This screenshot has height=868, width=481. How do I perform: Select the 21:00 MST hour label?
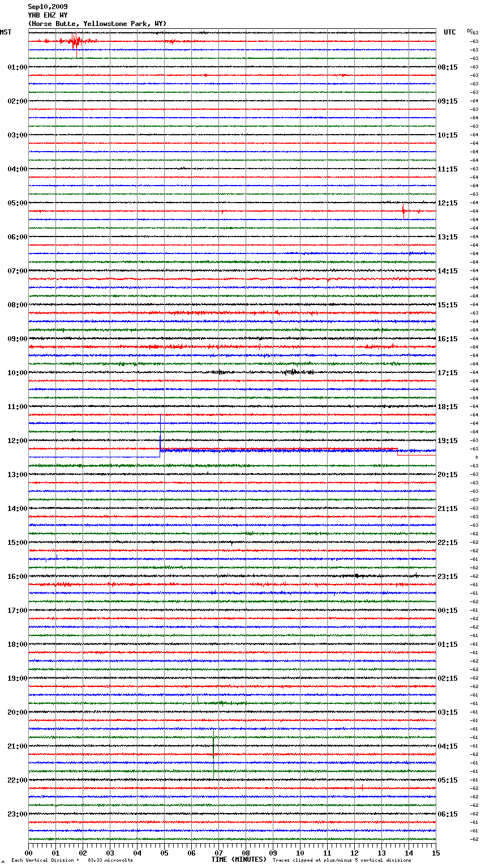[17, 746]
